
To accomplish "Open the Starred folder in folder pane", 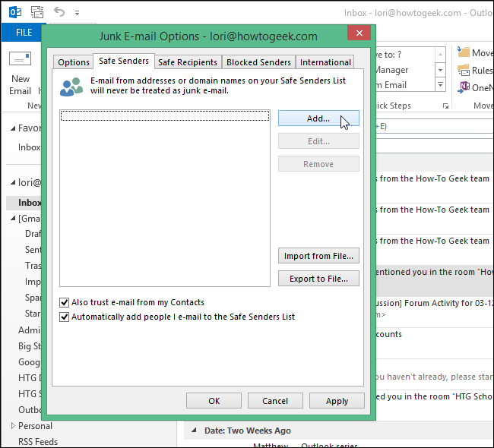I will tap(33, 314).
